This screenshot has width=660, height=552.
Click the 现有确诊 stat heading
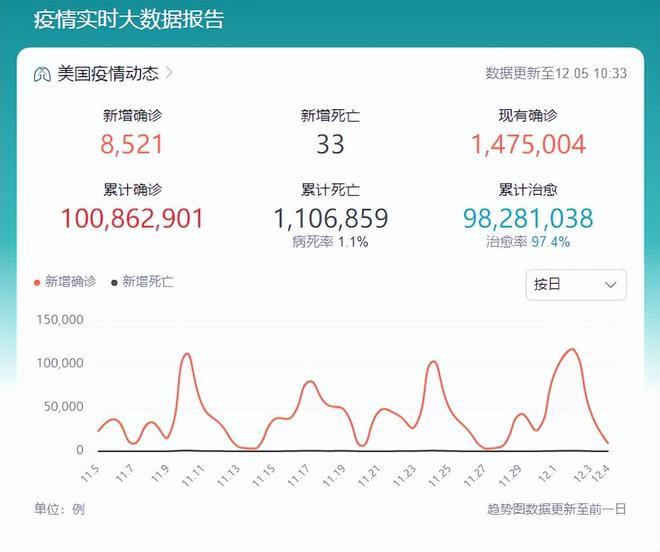click(x=528, y=115)
